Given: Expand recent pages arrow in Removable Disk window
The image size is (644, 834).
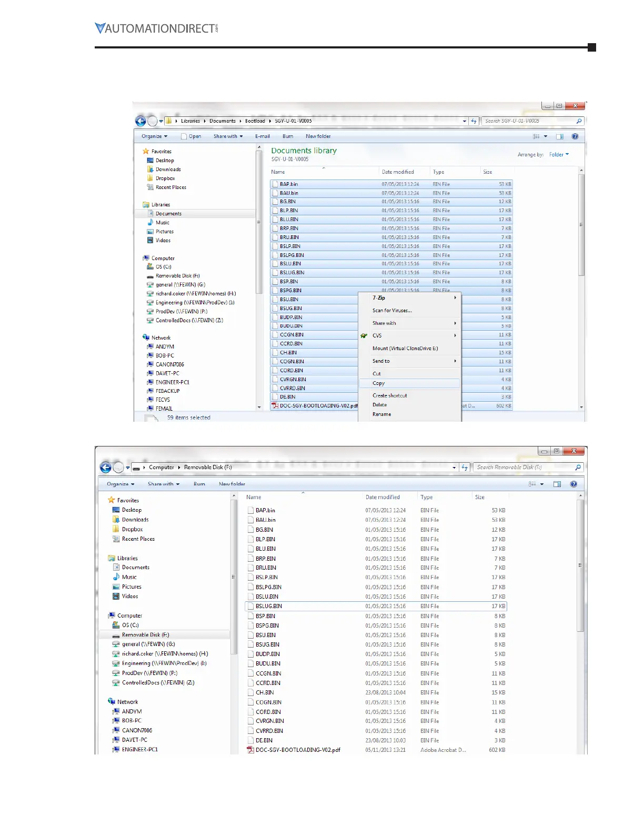Looking at the screenshot, I should pos(128,468).
